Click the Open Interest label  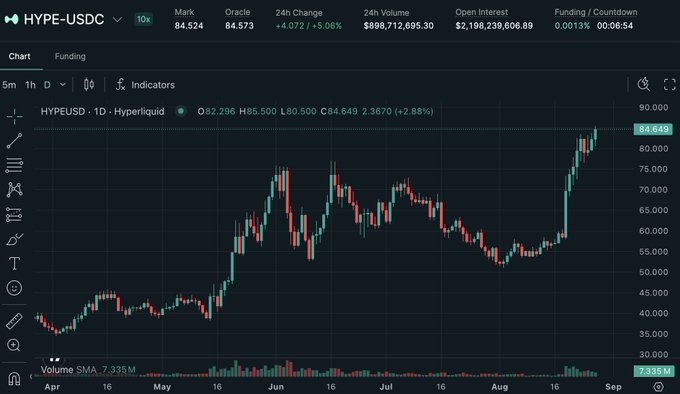(x=481, y=12)
